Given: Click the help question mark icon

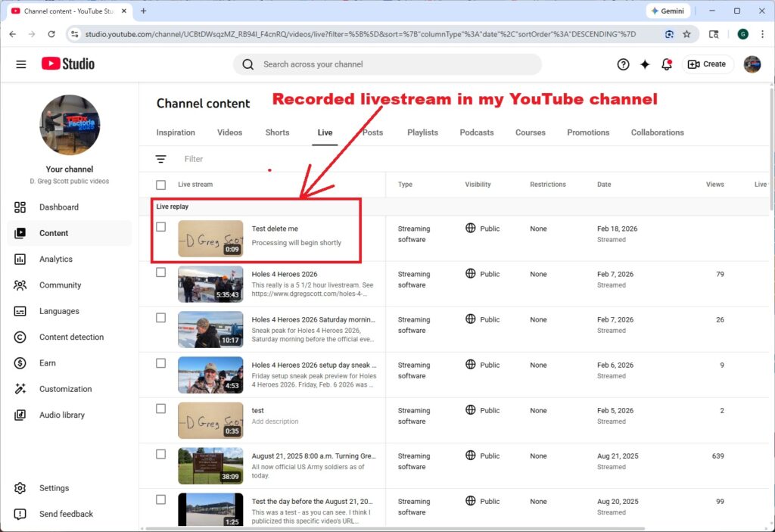Looking at the screenshot, I should pyautogui.click(x=623, y=64).
